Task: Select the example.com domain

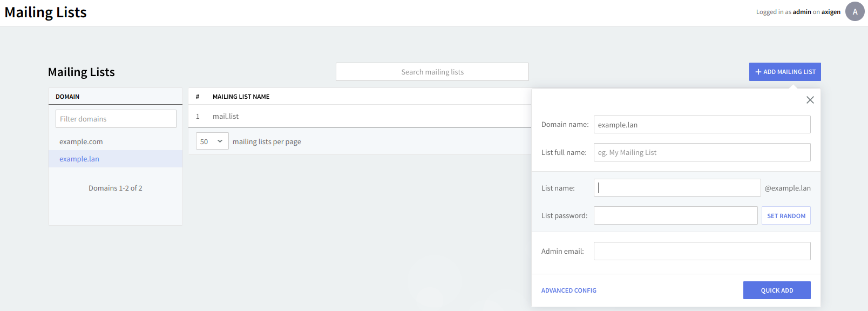Action: (x=81, y=141)
